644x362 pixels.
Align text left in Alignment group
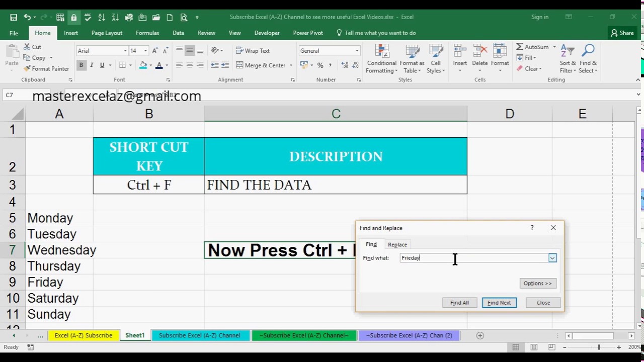click(x=179, y=65)
